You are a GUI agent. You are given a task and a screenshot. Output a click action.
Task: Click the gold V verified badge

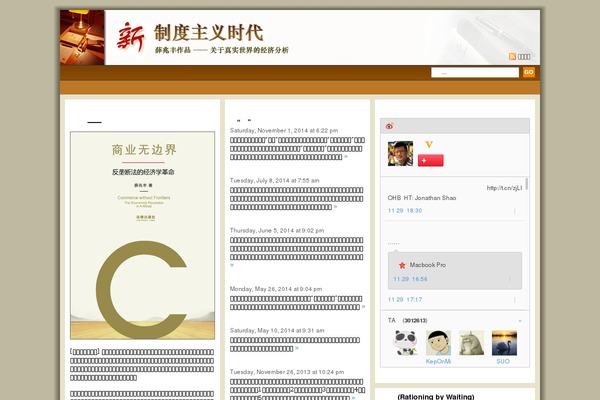(x=429, y=144)
